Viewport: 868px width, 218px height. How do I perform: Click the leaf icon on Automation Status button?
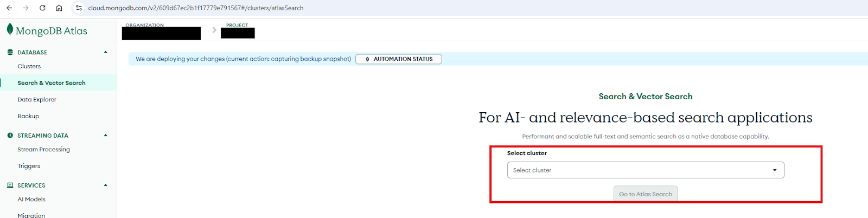367,59
